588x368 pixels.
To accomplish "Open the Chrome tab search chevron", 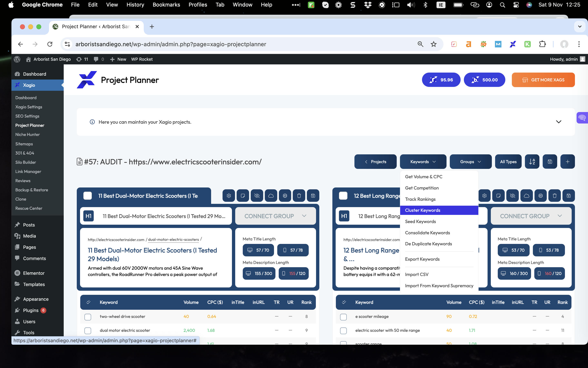I will click(x=580, y=27).
